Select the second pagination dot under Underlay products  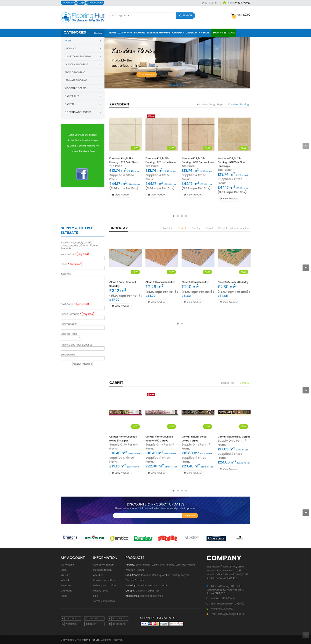click(x=182, y=324)
